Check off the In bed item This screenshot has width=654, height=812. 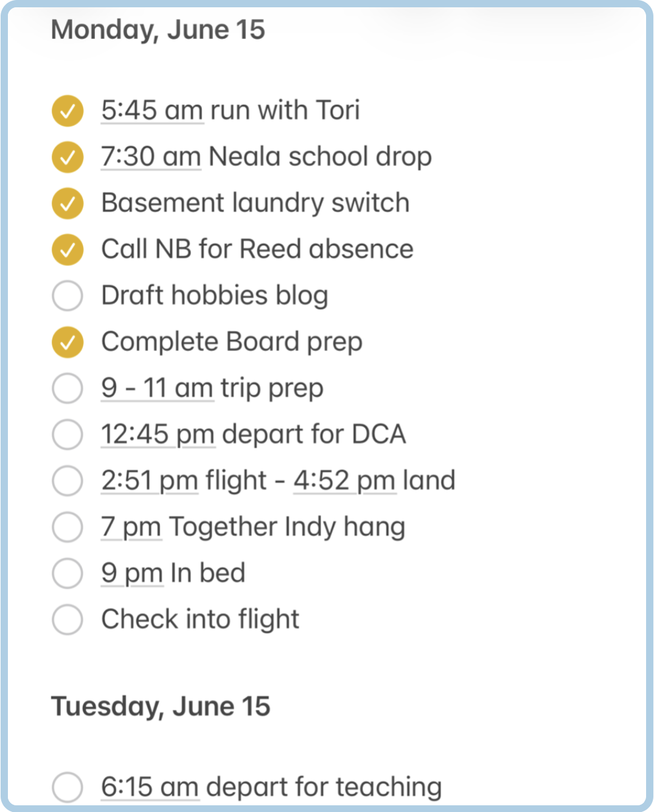68,573
